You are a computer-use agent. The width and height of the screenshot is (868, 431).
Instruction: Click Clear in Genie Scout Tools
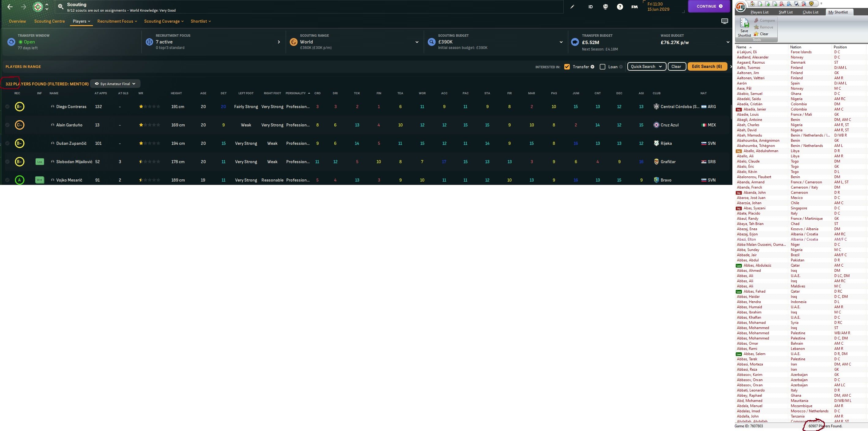[x=761, y=34]
